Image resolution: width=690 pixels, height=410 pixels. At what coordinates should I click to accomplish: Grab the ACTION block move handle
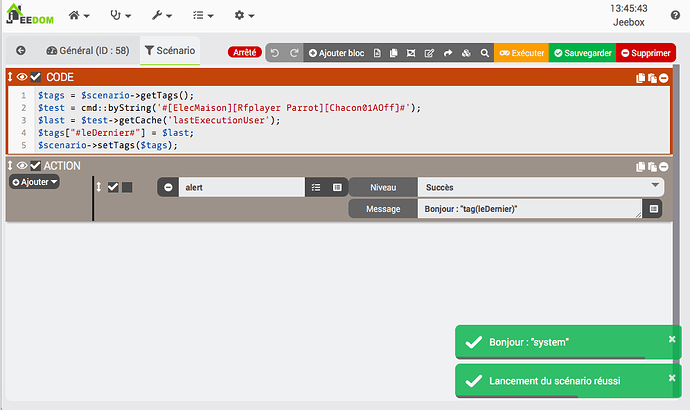click(x=10, y=165)
